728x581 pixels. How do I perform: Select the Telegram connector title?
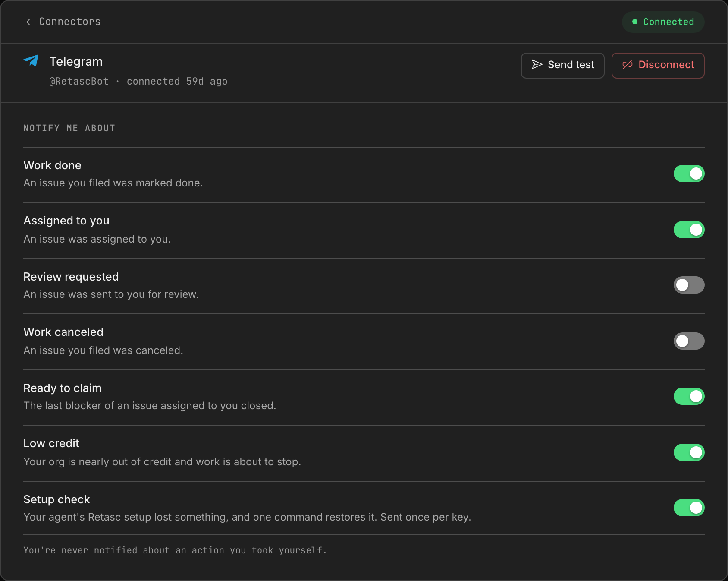[76, 61]
